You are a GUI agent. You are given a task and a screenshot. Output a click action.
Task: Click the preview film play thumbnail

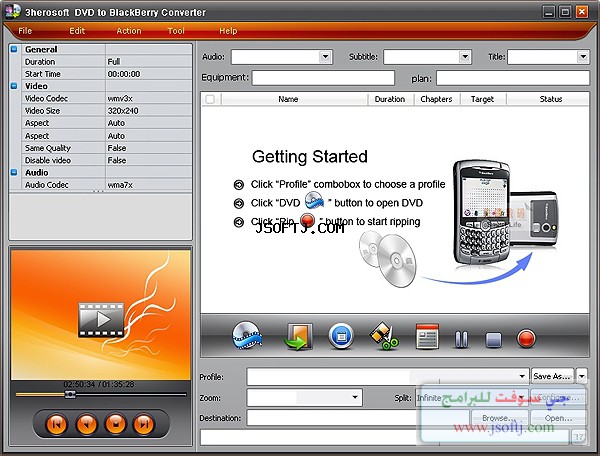coord(101,319)
